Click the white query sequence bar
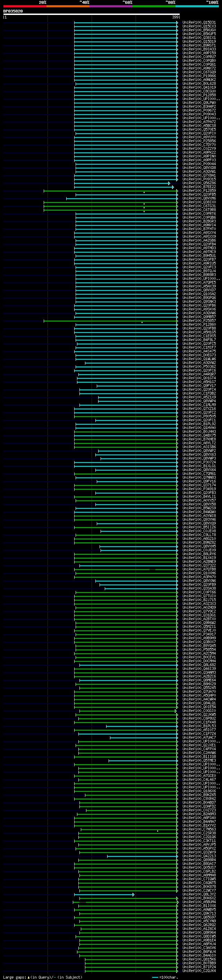Screen dimensions: 222x980 coord(92,15)
